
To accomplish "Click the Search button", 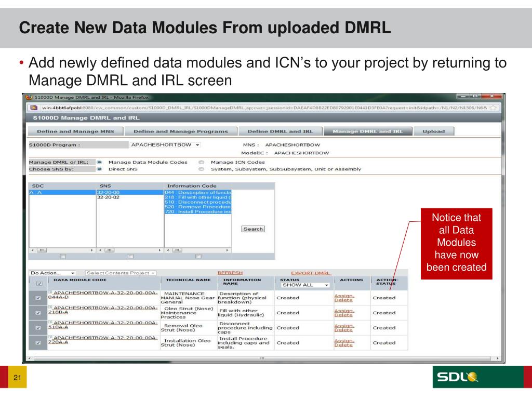I will pyautogui.click(x=253, y=229).
